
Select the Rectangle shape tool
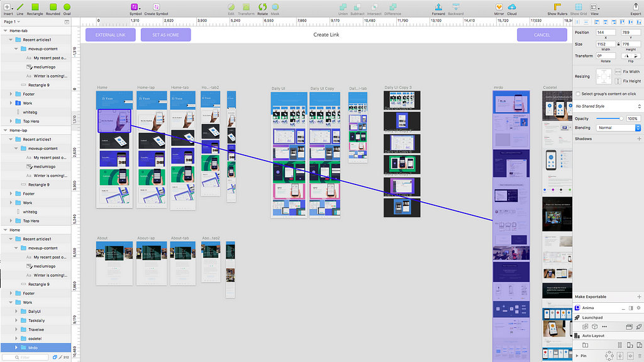tap(35, 7)
